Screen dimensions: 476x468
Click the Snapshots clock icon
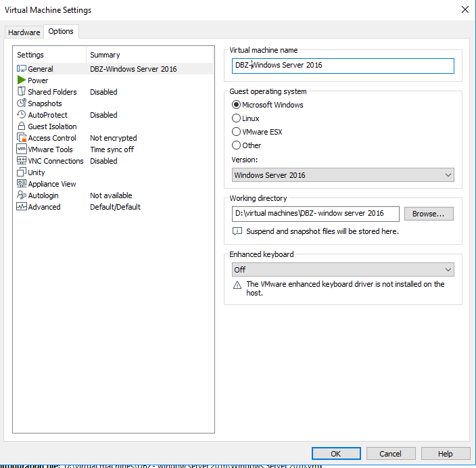click(21, 103)
